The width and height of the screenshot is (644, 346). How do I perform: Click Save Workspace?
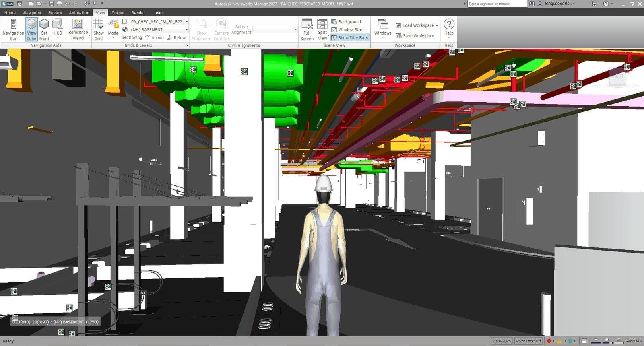[415, 35]
